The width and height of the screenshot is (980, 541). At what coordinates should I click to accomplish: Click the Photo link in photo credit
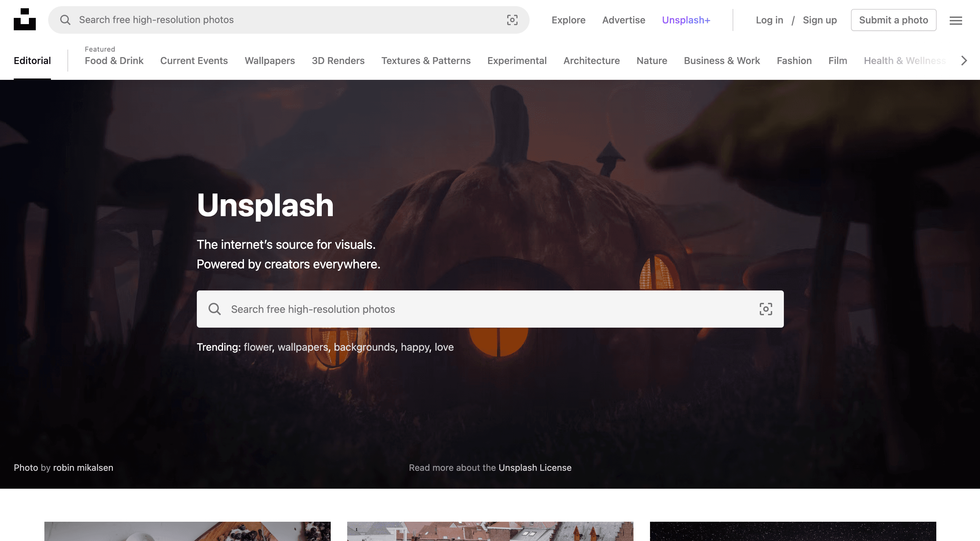point(26,468)
